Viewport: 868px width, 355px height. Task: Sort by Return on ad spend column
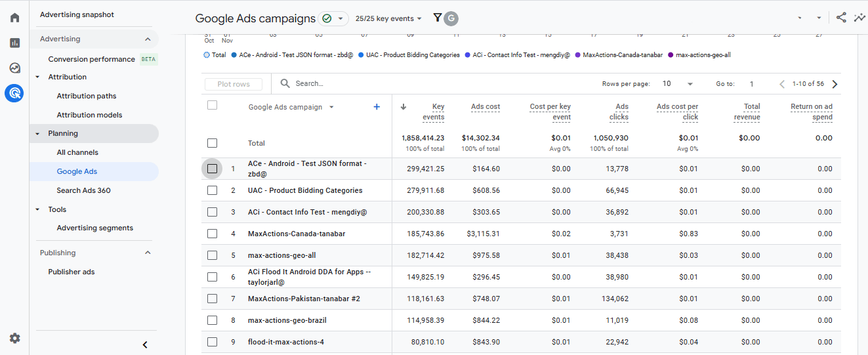[812, 112]
